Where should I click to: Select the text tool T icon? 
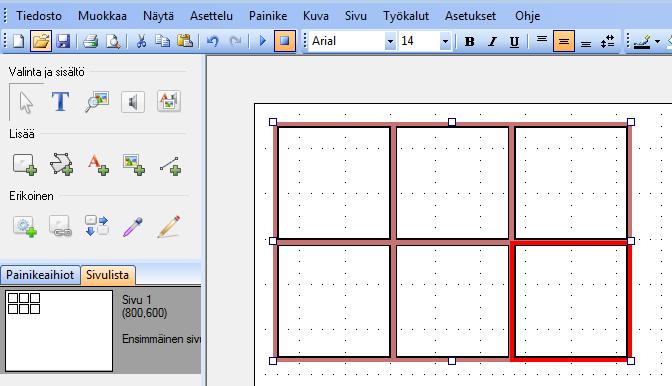[x=60, y=102]
